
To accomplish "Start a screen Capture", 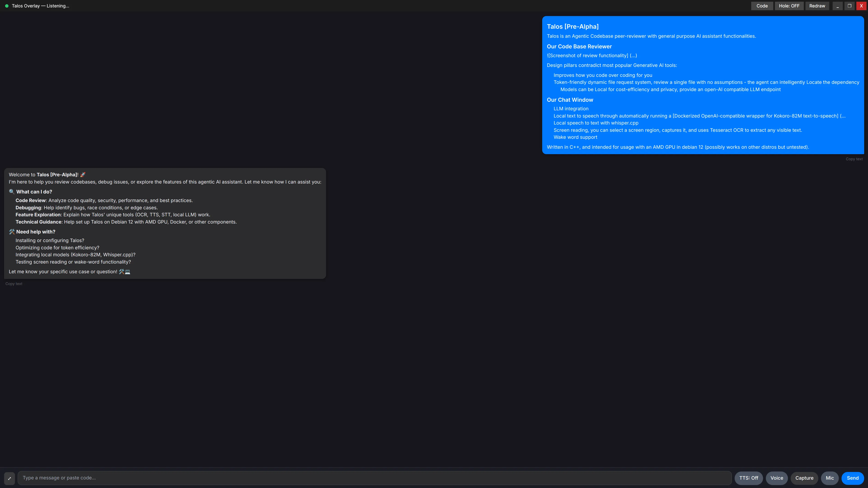I will click(x=804, y=478).
